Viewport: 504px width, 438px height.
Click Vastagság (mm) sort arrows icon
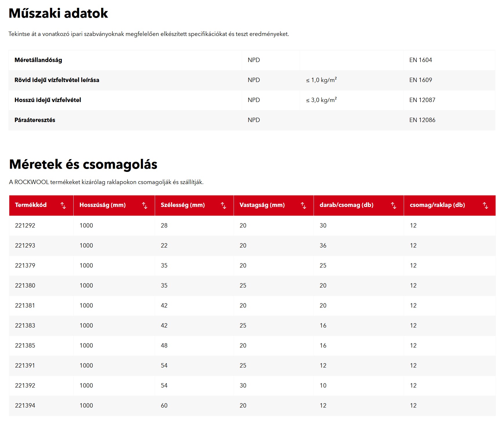[x=303, y=206]
